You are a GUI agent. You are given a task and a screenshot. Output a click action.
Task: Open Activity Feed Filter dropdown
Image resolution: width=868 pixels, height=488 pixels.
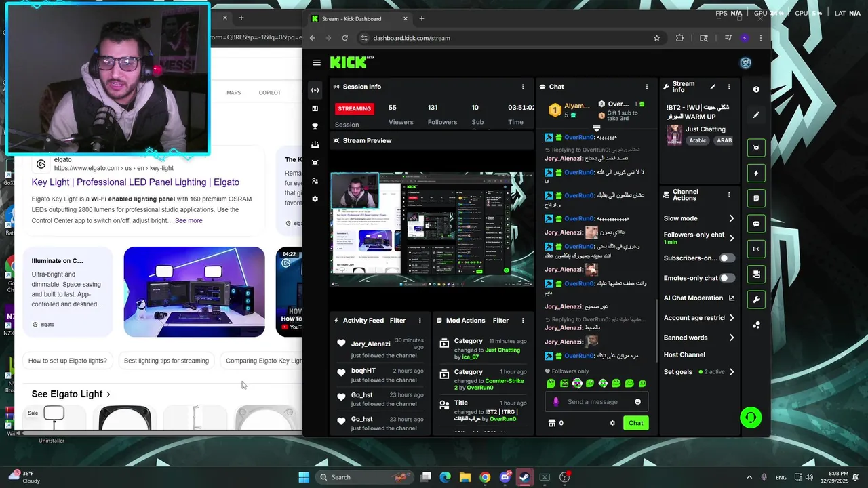(x=397, y=321)
